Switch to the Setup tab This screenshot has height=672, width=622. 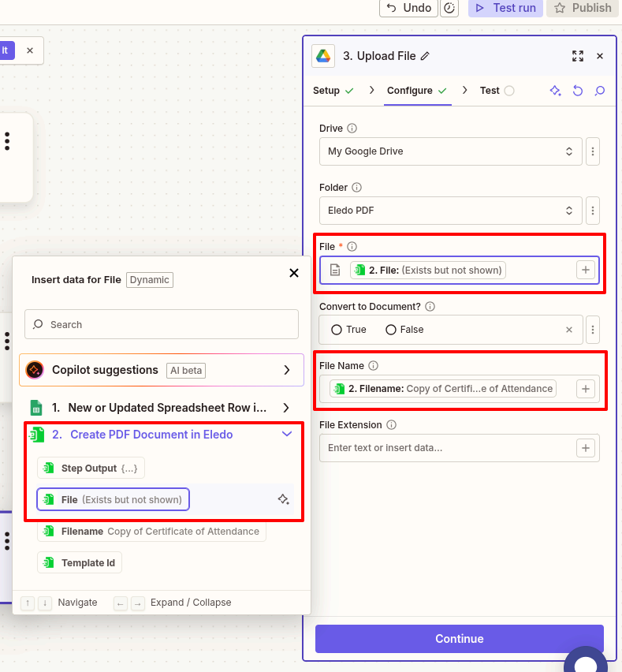(333, 91)
